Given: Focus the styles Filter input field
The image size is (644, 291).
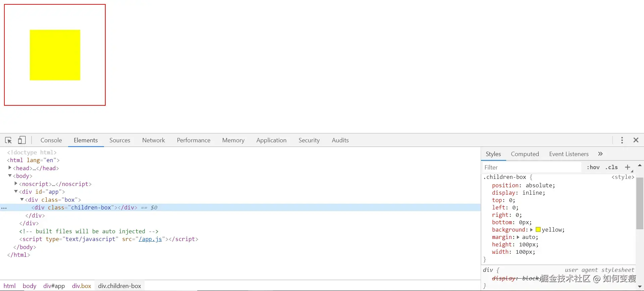Looking at the screenshot, I should click(x=532, y=167).
